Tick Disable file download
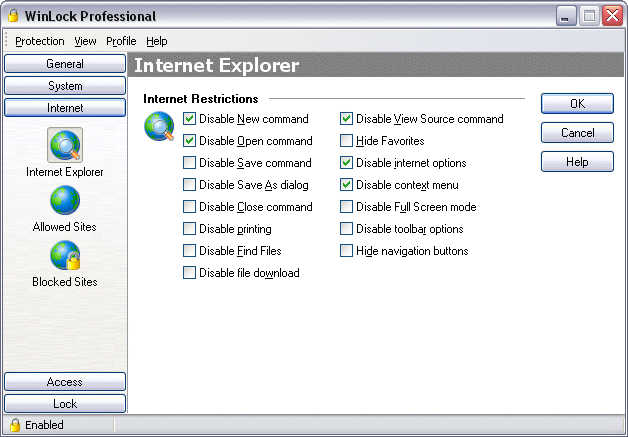The width and height of the screenshot is (628, 437). [x=189, y=273]
